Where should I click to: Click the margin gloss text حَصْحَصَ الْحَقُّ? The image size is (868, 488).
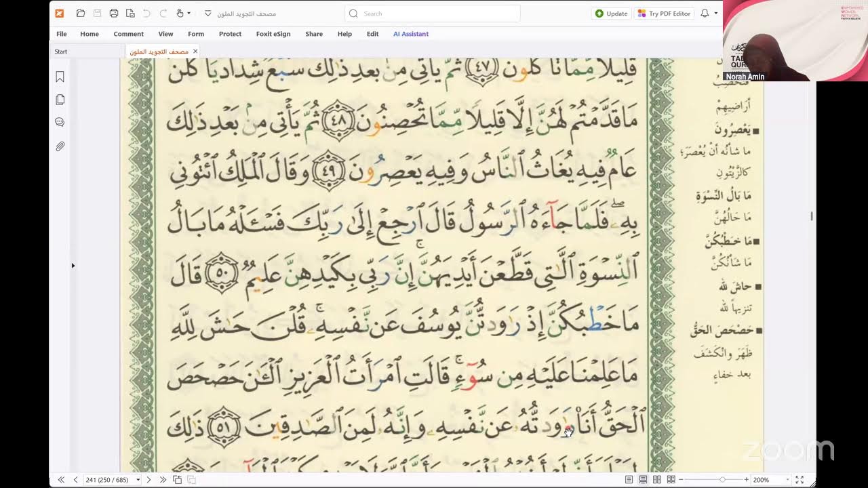pyautogui.click(x=722, y=330)
